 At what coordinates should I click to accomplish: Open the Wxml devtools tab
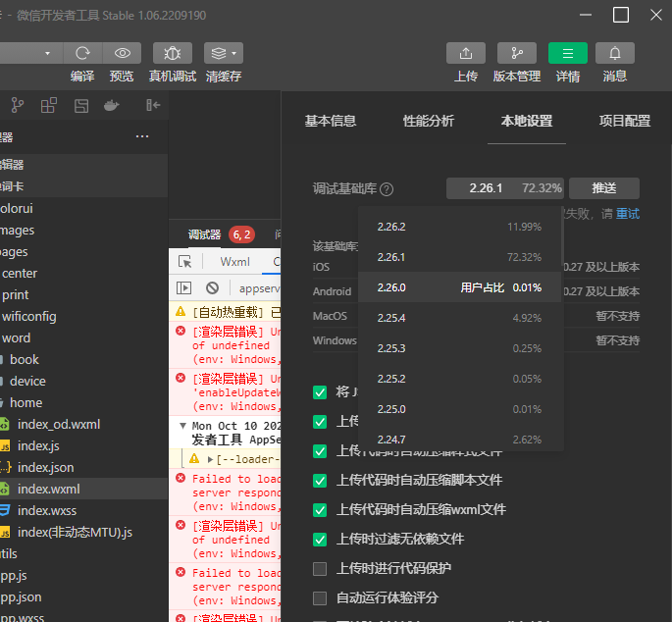pos(234,262)
